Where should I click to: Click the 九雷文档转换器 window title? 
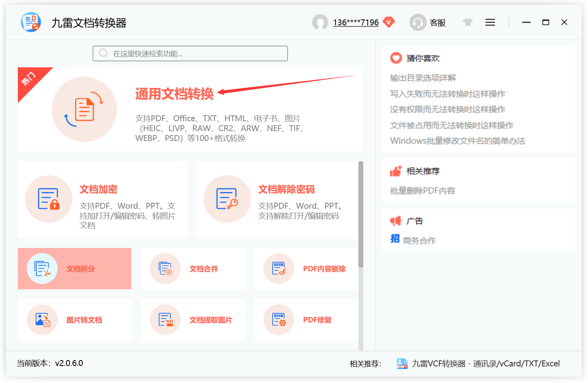(x=89, y=23)
